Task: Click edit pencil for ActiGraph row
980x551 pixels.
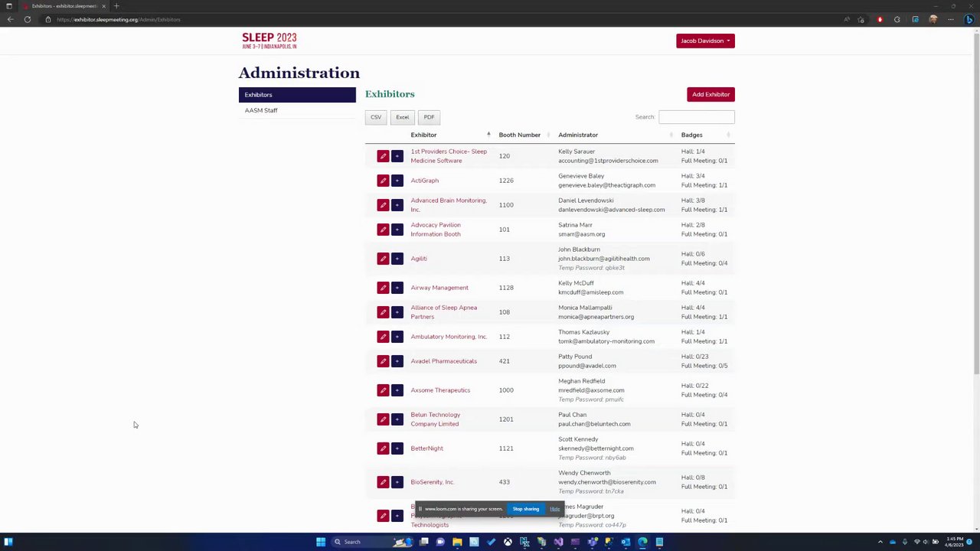Action: (383, 181)
